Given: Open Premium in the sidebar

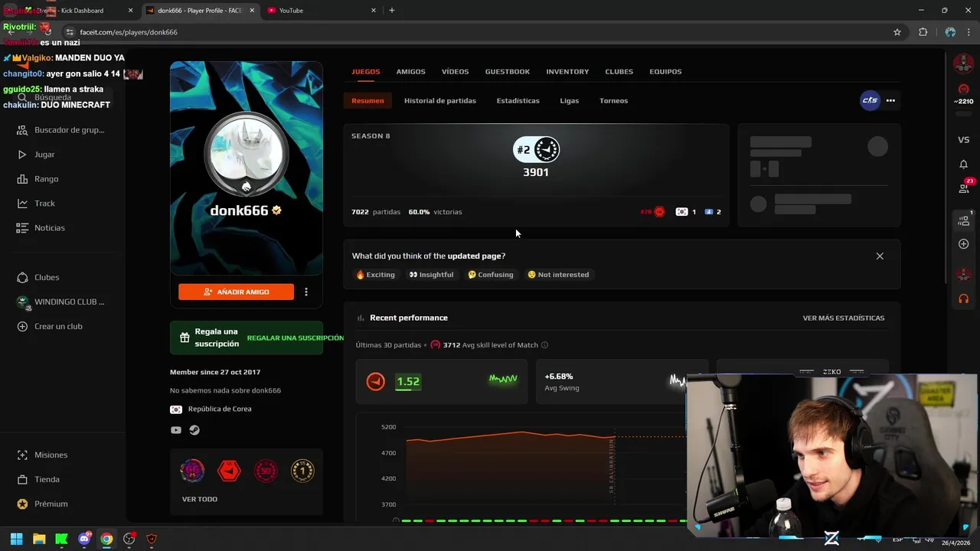Looking at the screenshot, I should [x=43, y=504].
